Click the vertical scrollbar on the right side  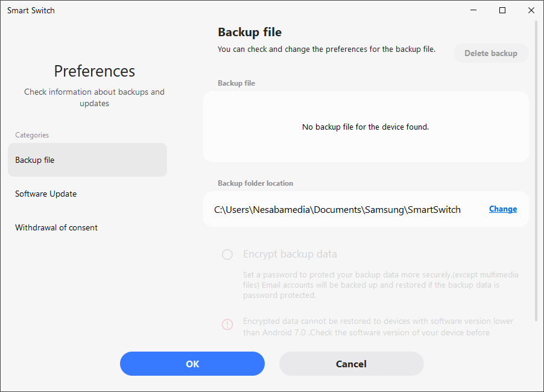point(536,169)
